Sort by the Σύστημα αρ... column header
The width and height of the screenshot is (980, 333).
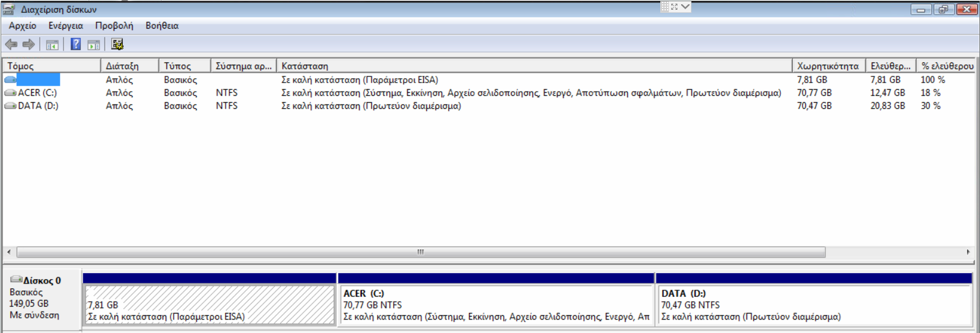point(243,66)
